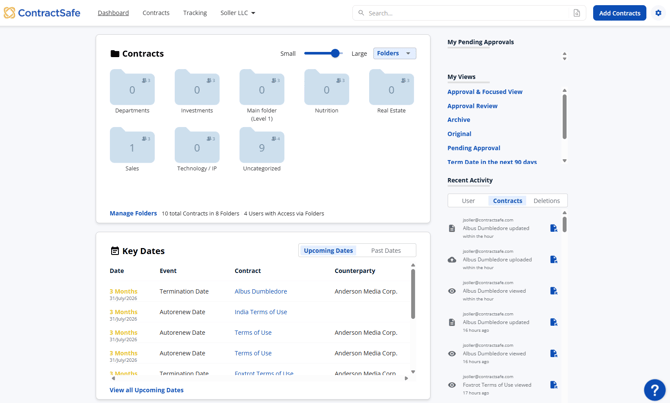670x403 pixels.
Task: Click the ContractSafe logo
Action: click(x=44, y=13)
